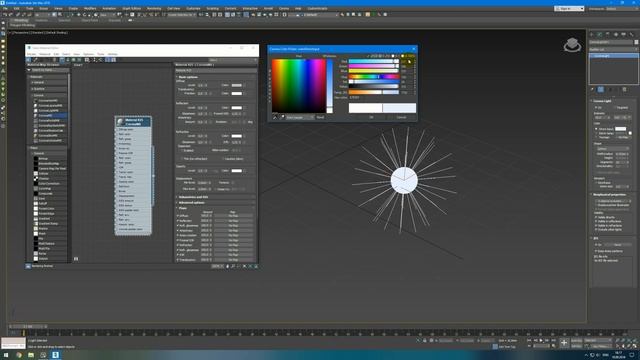This screenshot has height=360, width=640.
Task: Open the Utilities menu in material editor
Action: tap(113, 54)
